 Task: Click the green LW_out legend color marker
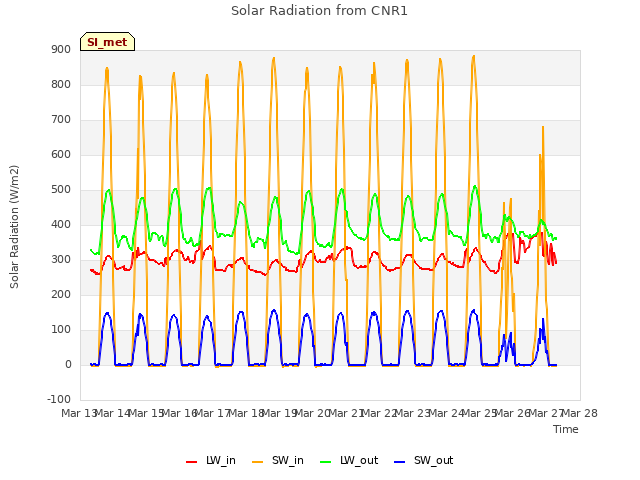click(325, 462)
